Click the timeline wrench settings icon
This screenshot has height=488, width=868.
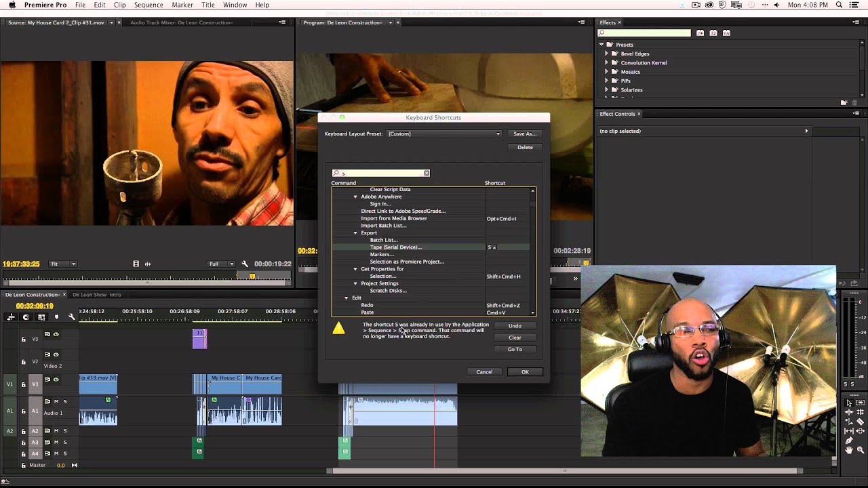pyautogui.click(x=71, y=317)
